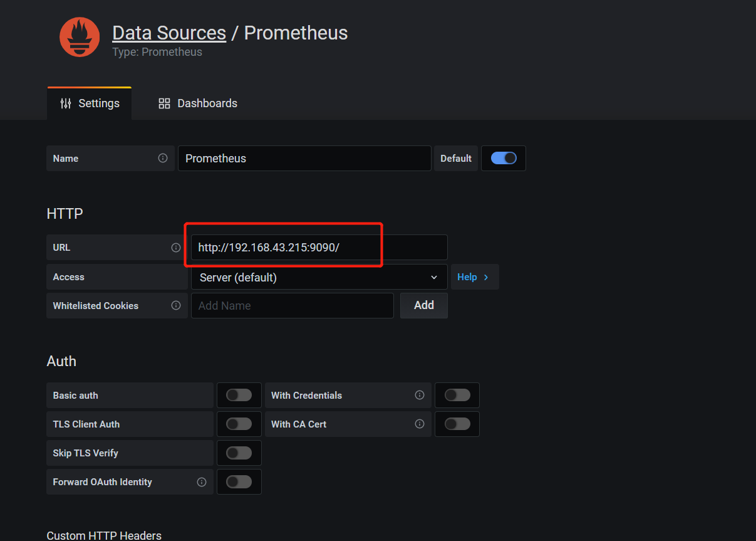Enable the With Credentials toggle
The width and height of the screenshot is (756, 541).
click(x=457, y=395)
